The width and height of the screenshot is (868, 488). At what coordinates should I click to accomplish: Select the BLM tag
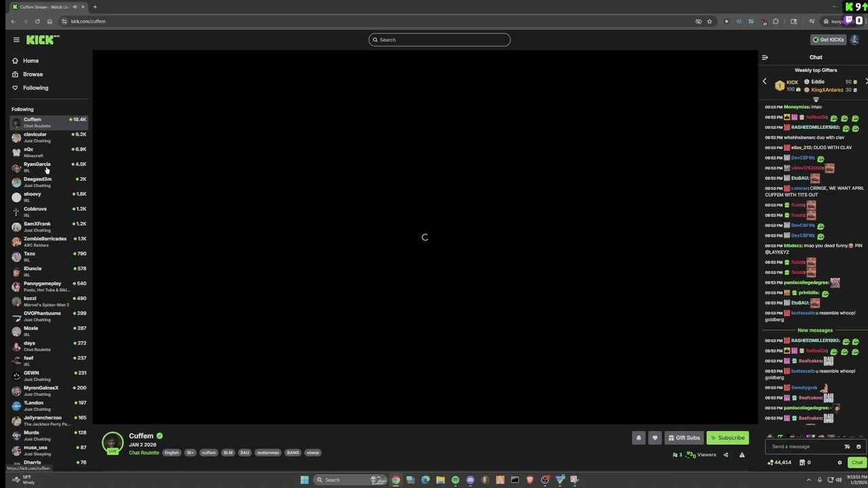[x=228, y=453]
